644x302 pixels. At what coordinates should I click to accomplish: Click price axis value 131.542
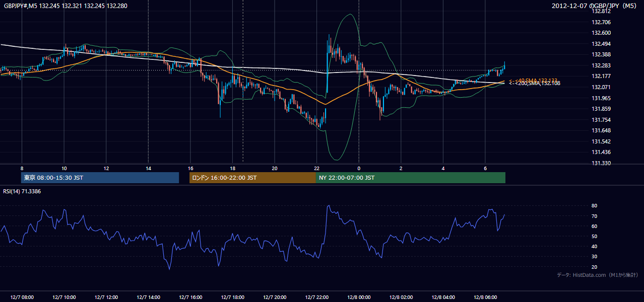click(601, 141)
